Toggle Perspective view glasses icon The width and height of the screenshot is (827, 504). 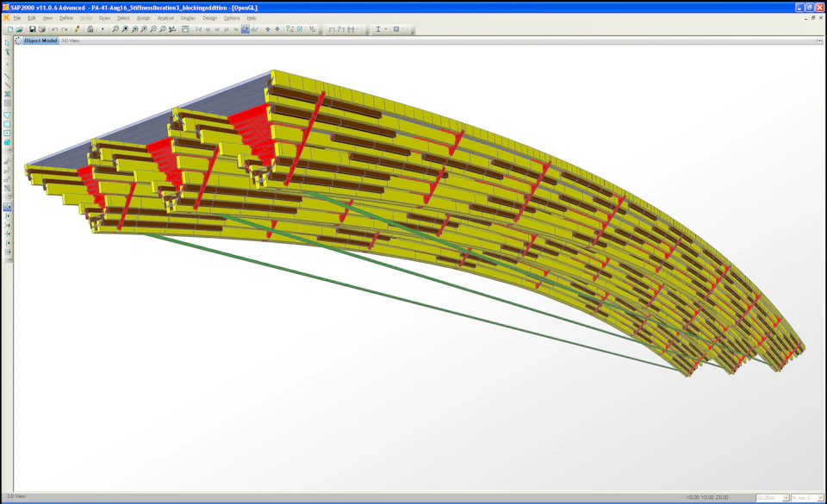pos(255,29)
